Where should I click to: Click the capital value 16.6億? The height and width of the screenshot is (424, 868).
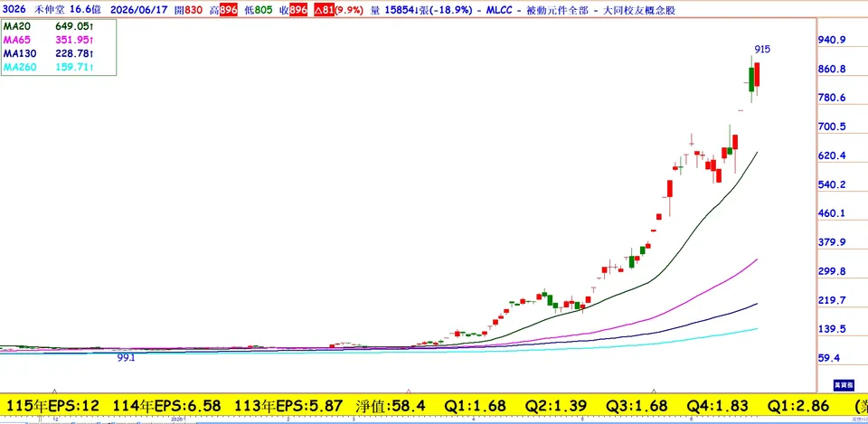click(x=85, y=10)
